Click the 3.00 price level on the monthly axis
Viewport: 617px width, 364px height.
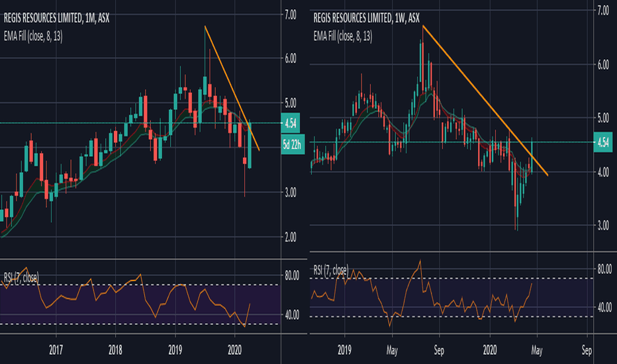(x=291, y=193)
